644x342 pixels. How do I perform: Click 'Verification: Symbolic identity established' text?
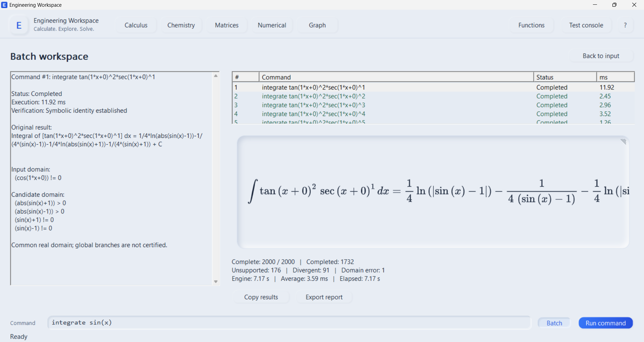pyautogui.click(x=69, y=111)
